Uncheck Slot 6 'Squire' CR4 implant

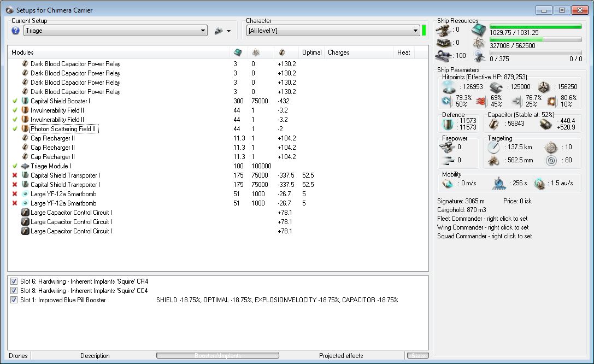coord(14,281)
